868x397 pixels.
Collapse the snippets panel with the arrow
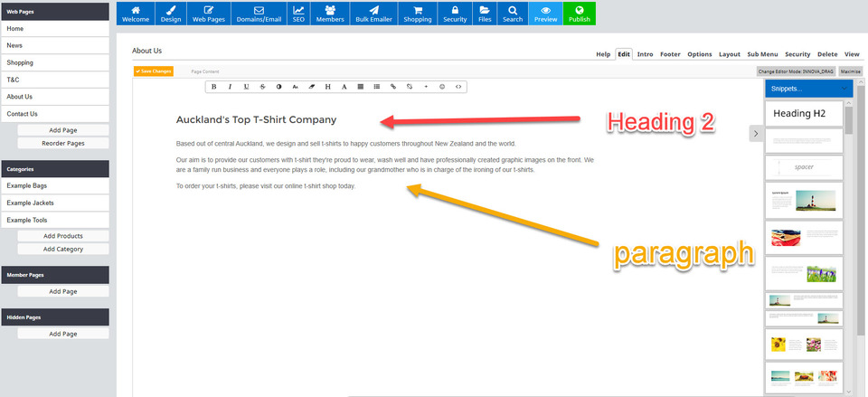click(x=755, y=133)
